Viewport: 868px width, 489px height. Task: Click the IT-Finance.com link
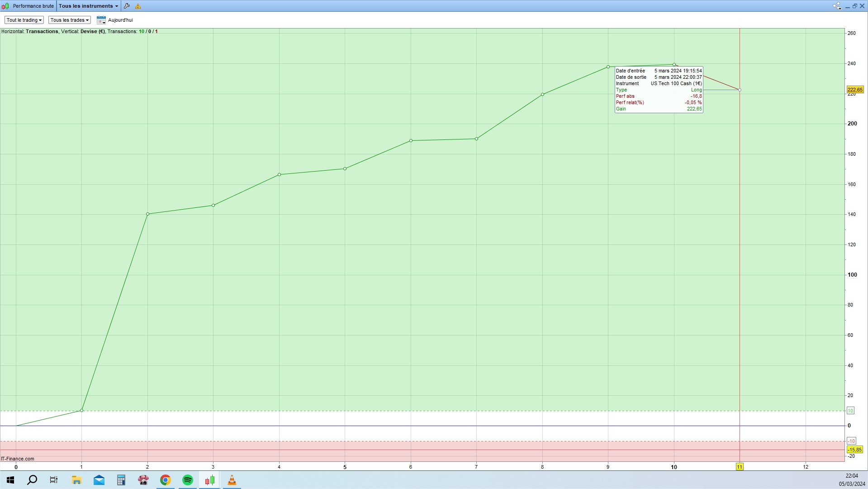[x=18, y=459]
